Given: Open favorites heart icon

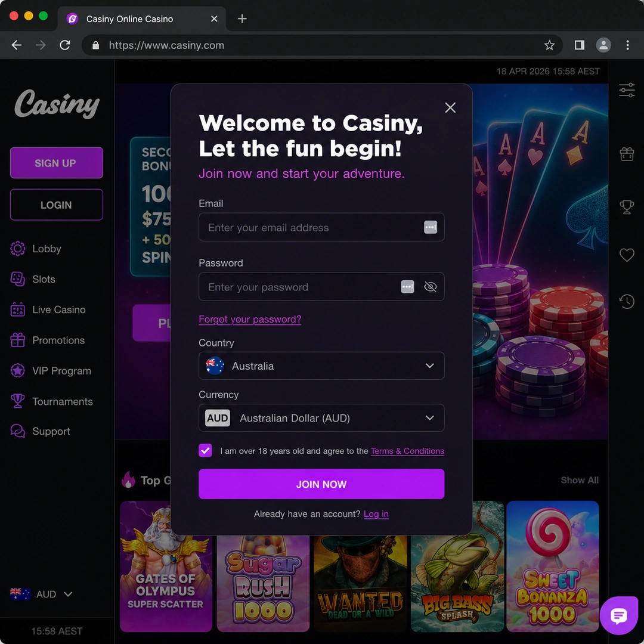Looking at the screenshot, I should pos(627,255).
